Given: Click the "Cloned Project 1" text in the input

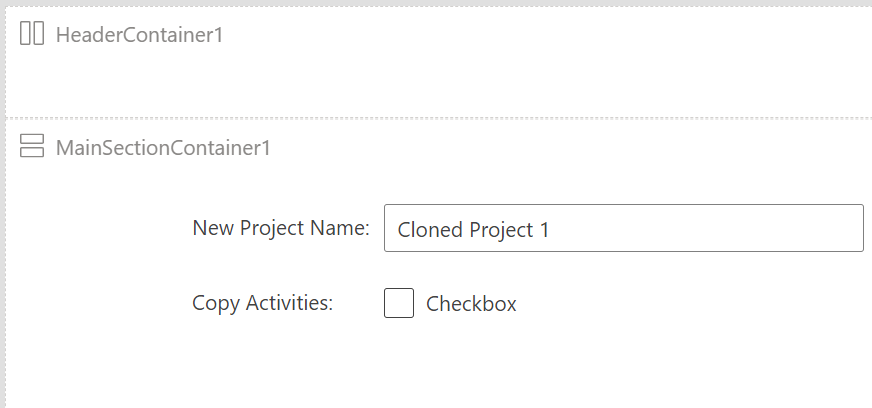Looking at the screenshot, I should click(x=473, y=230).
